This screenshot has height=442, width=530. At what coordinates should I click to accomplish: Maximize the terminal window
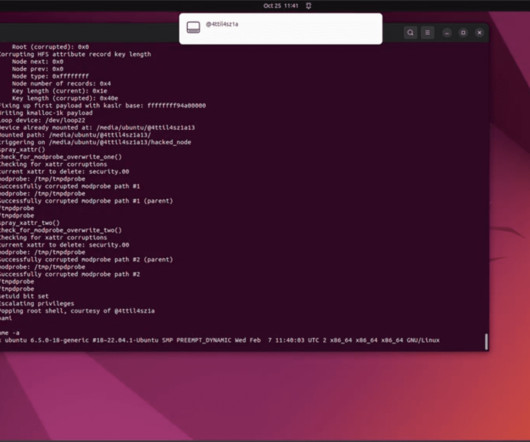point(463,33)
